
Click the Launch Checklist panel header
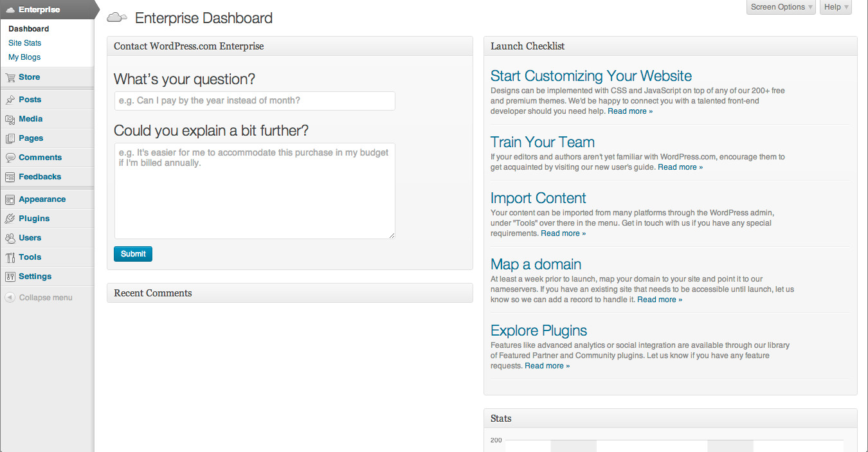coord(670,46)
